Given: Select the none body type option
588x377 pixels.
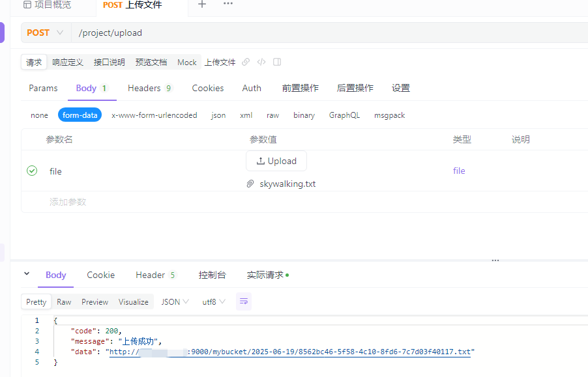Looking at the screenshot, I should click(x=39, y=115).
